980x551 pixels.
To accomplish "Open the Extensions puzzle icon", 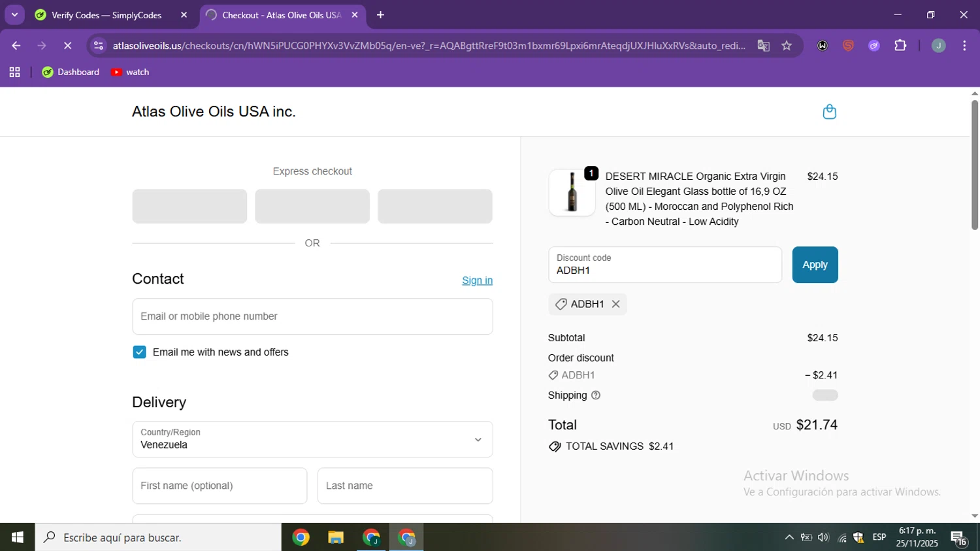I will [x=900, y=46].
